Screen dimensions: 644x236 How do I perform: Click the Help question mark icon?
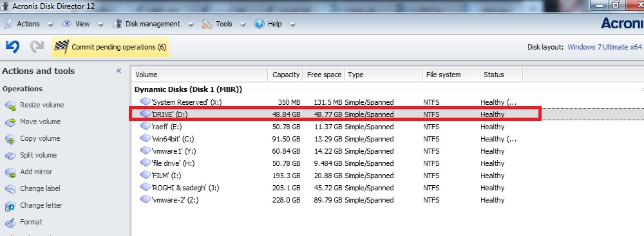259,24
